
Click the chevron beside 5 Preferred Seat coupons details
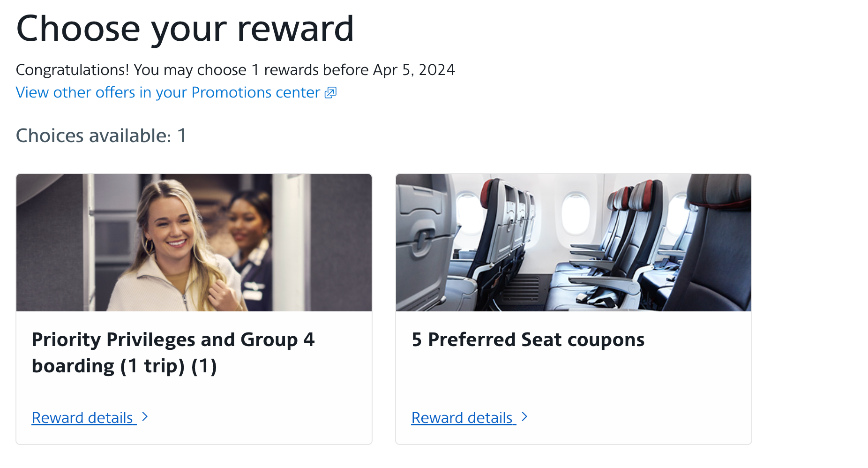525,416
